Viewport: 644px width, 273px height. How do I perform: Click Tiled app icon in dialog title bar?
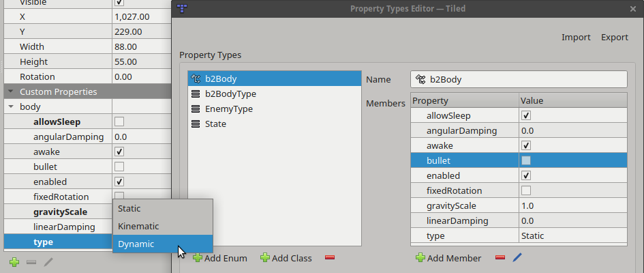(182, 8)
